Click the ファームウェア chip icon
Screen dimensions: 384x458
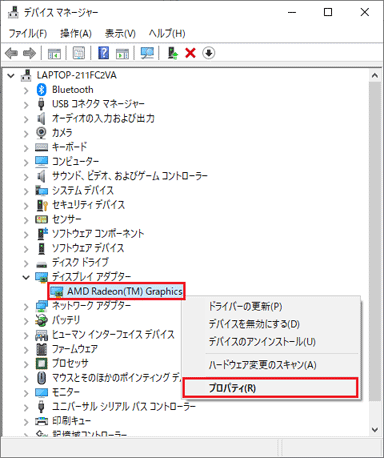(x=41, y=349)
